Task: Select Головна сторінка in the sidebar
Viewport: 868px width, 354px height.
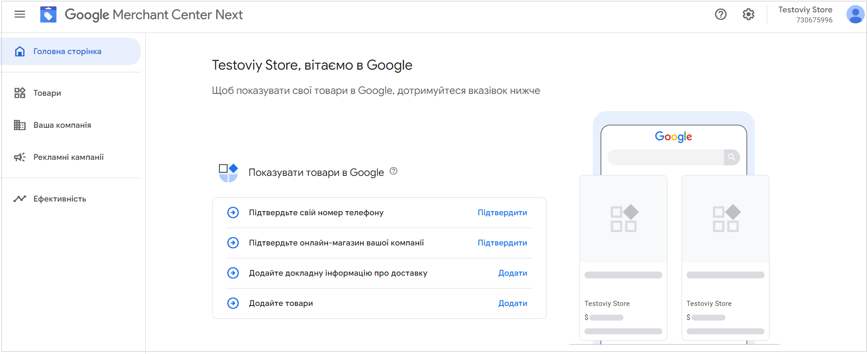Action: (71, 51)
